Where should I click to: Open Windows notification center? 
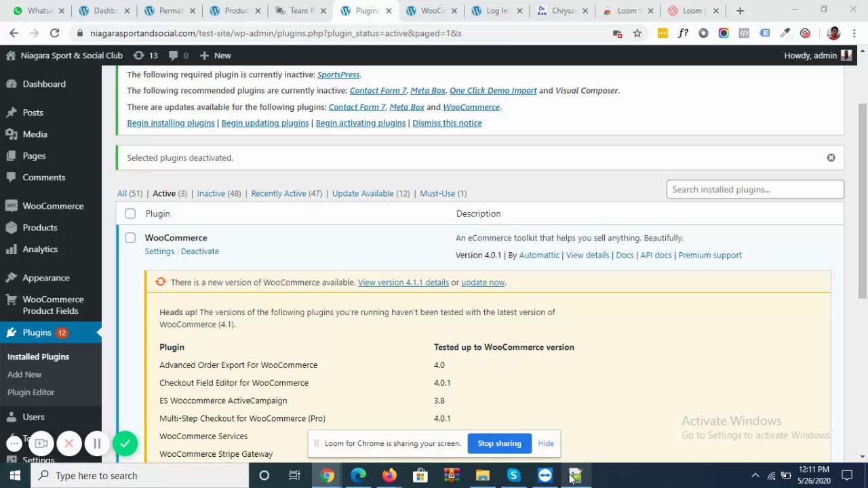(x=847, y=475)
